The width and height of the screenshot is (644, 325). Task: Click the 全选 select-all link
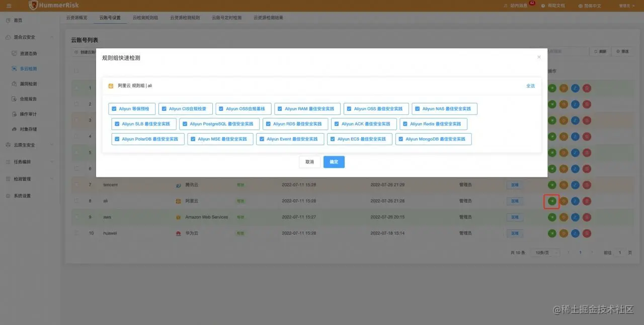[x=530, y=86]
